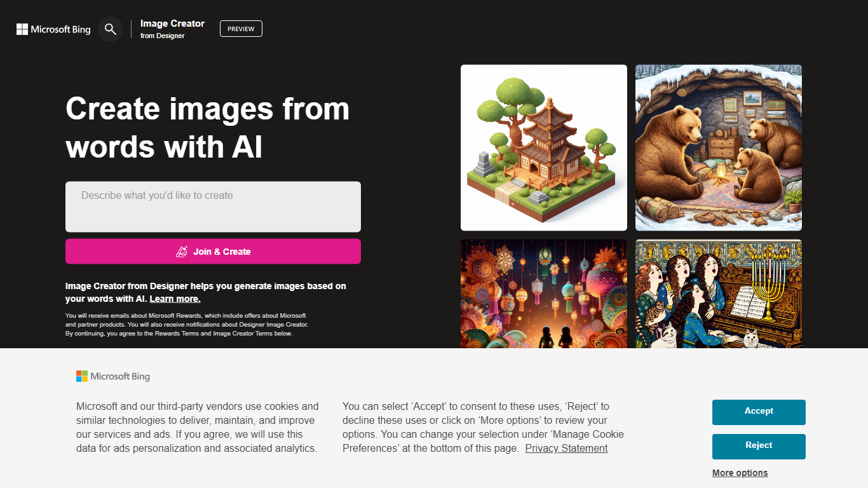Expand More options for cookie preferences
This screenshot has height=488, width=868.
(x=740, y=473)
